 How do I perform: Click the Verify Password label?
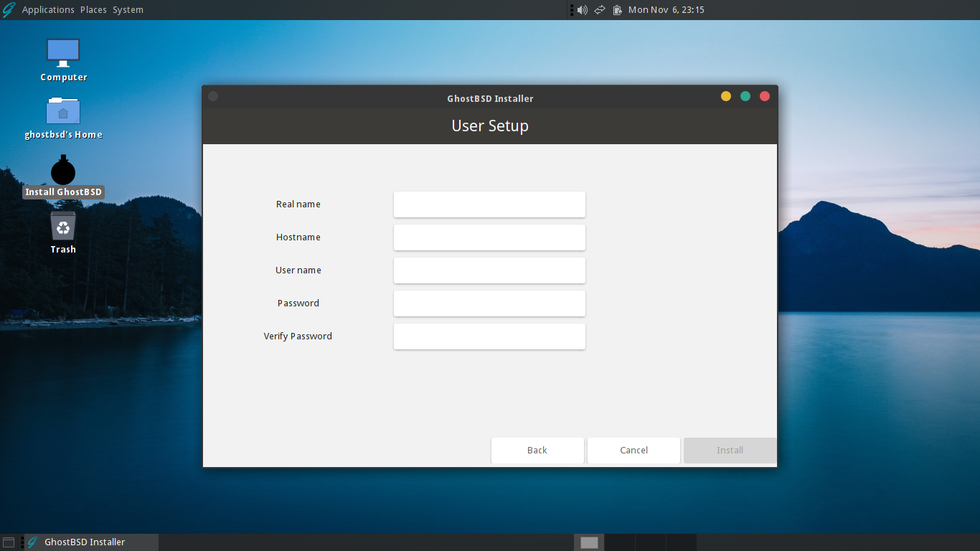298,336
